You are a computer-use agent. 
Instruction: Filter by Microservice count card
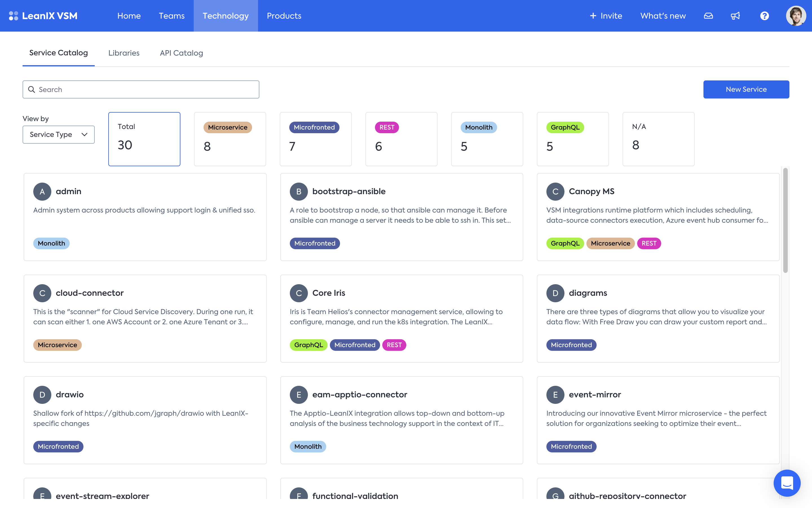(x=230, y=139)
